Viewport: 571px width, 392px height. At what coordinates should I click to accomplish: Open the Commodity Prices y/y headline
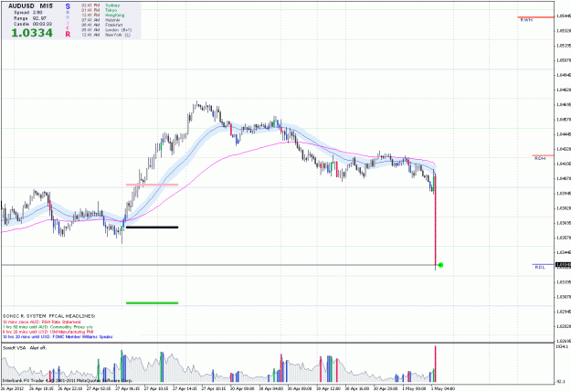point(48,327)
